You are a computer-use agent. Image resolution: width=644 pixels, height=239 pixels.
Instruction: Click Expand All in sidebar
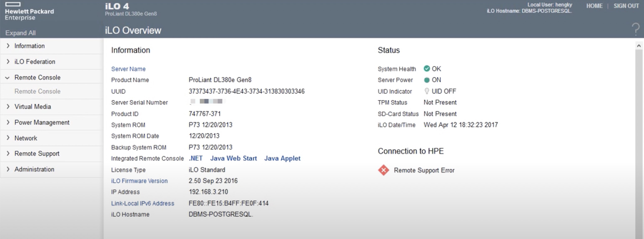click(20, 33)
